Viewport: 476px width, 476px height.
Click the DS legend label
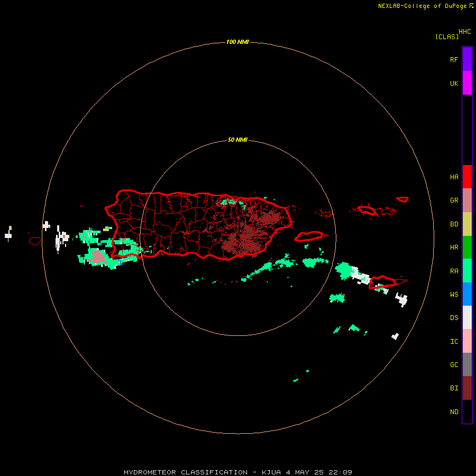454,318
